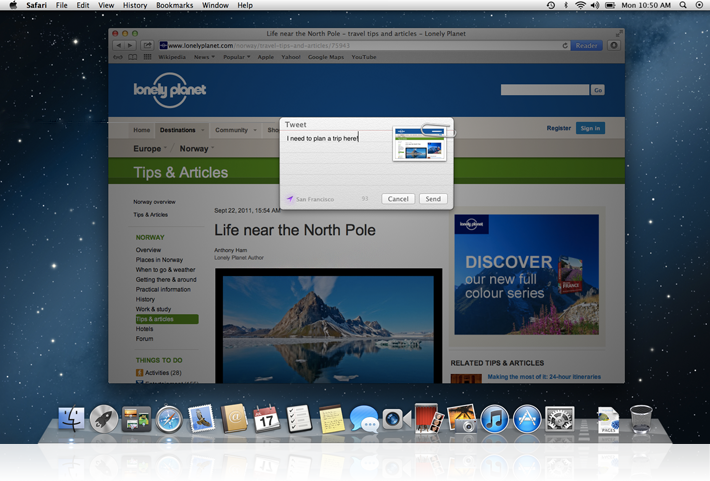
Task: Expand the Popular bookmarks dropdown
Action: (x=236, y=57)
